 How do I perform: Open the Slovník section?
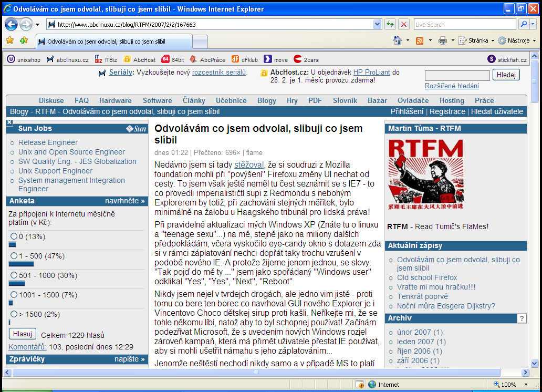pos(345,100)
